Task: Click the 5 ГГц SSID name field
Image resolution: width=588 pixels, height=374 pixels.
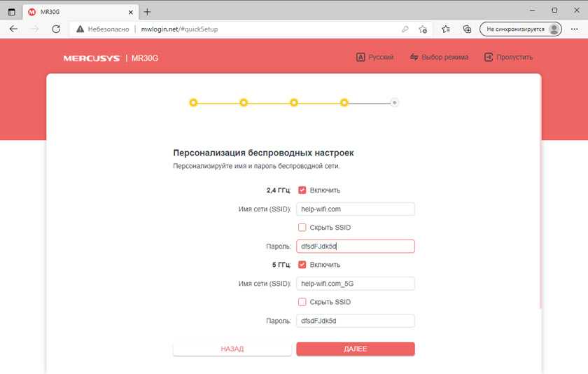Action: tap(356, 284)
